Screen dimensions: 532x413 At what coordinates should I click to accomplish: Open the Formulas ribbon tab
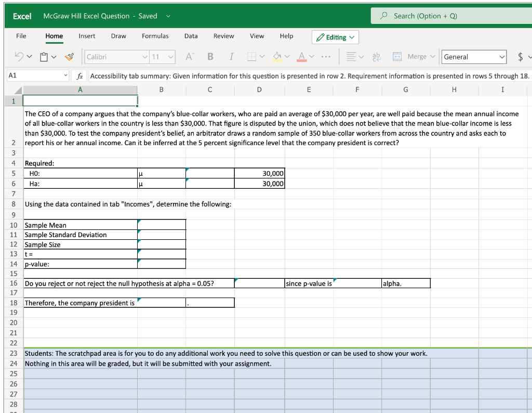click(x=155, y=36)
